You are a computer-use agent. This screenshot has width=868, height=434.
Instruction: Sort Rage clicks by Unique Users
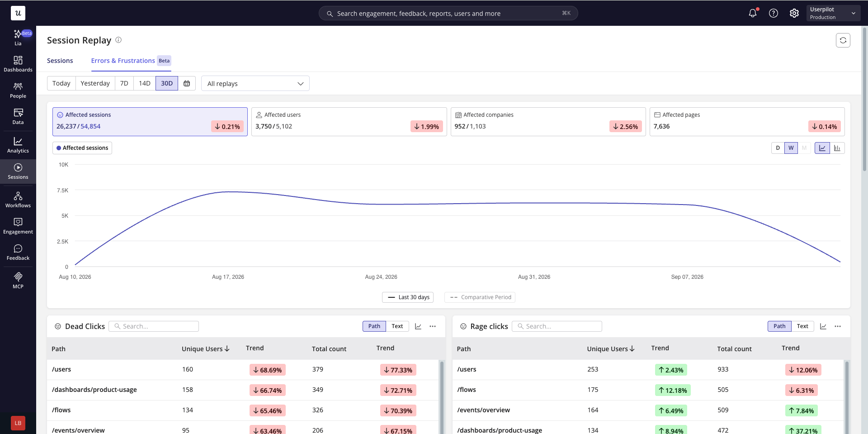(611, 348)
